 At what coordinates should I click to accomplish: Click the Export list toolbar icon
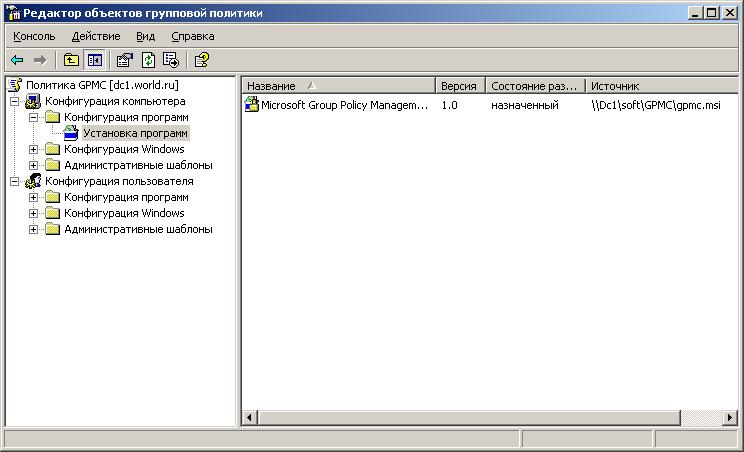click(171, 60)
